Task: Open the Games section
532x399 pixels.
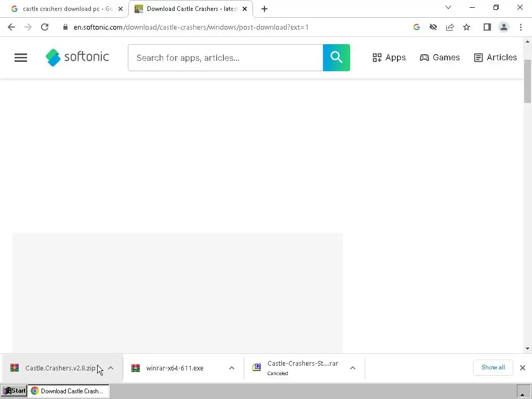Action: click(440, 57)
